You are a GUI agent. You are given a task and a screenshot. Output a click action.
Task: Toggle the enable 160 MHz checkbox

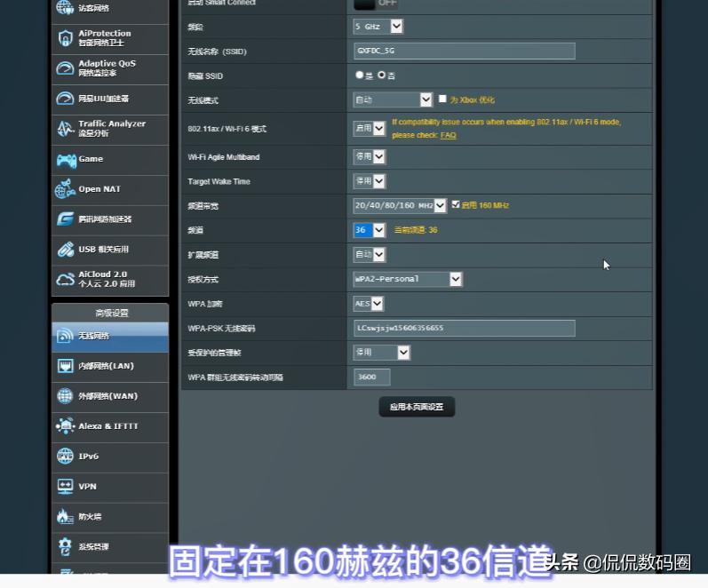(x=456, y=204)
